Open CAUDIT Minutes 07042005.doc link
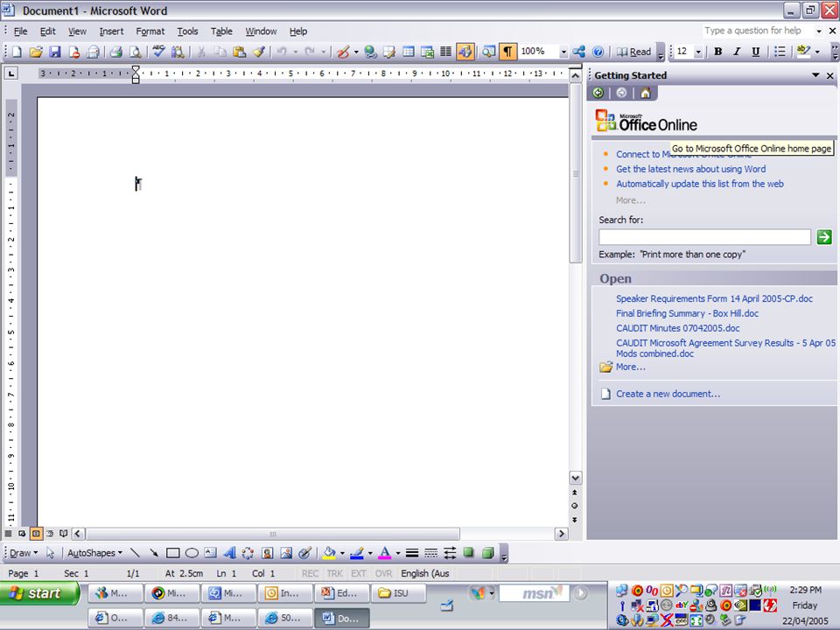The image size is (840, 630). pos(677,328)
